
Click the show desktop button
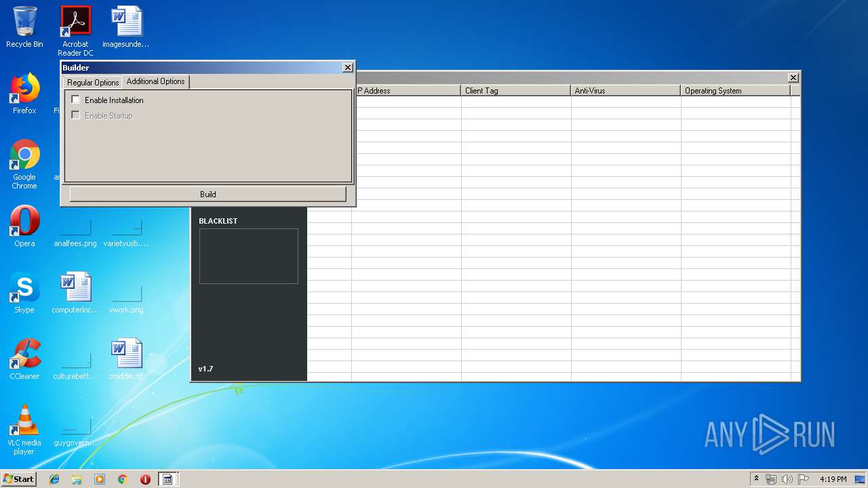point(861,479)
